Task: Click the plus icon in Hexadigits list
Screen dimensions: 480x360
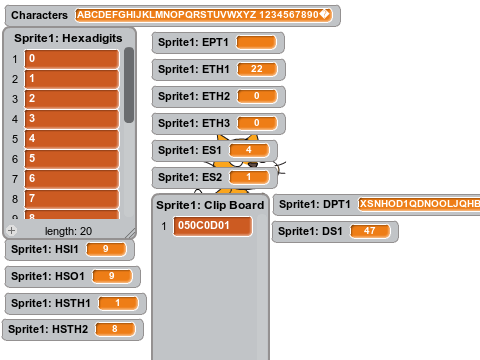Action: tap(11, 230)
